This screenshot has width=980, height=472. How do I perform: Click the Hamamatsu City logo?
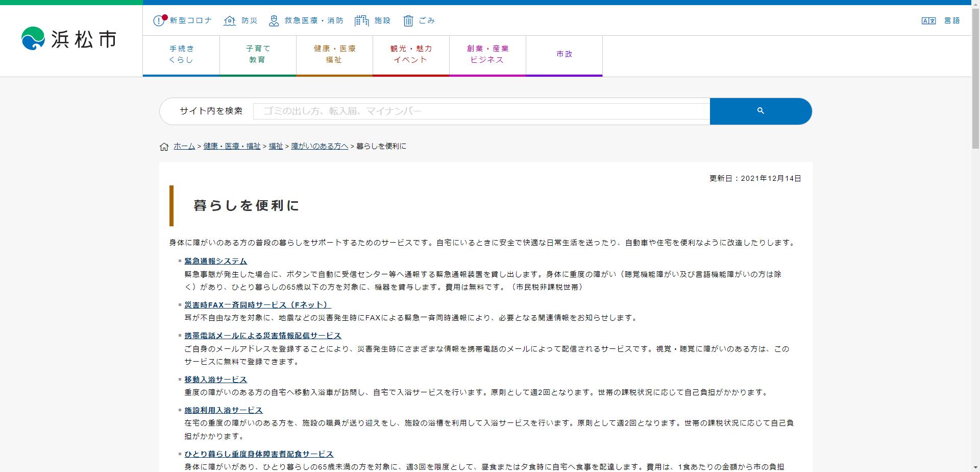pos(69,38)
